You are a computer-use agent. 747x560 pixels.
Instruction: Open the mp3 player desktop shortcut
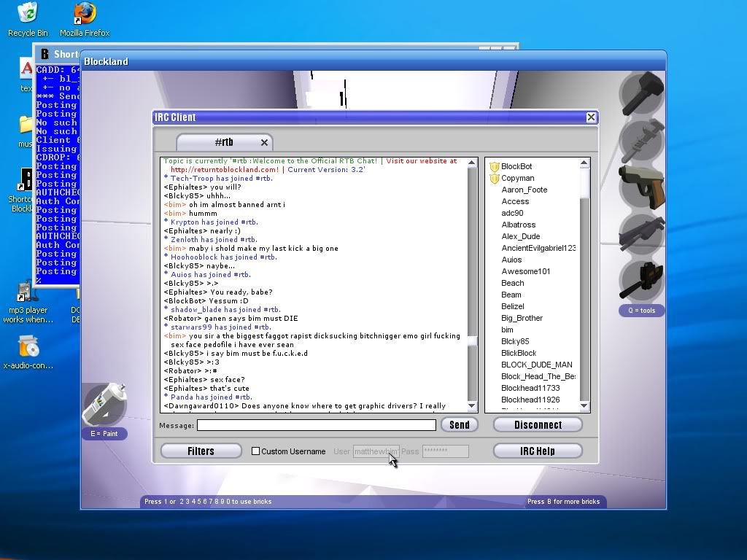28,303
